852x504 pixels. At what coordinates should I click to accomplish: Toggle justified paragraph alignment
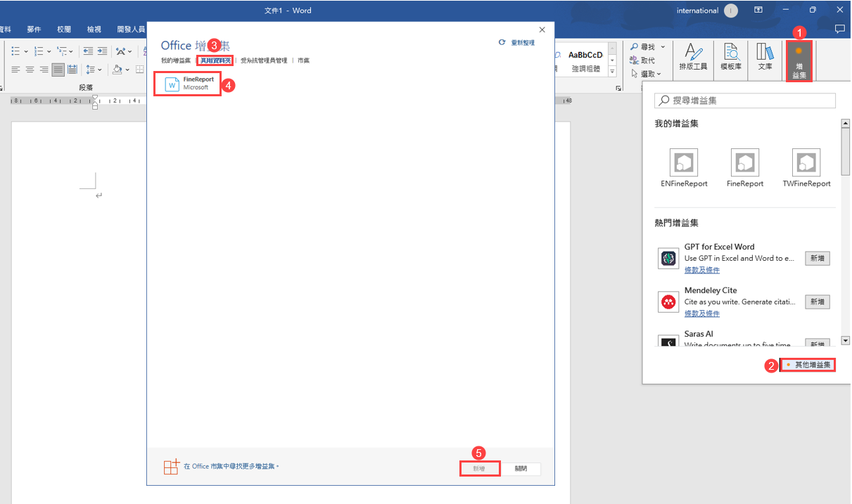pos(58,69)
